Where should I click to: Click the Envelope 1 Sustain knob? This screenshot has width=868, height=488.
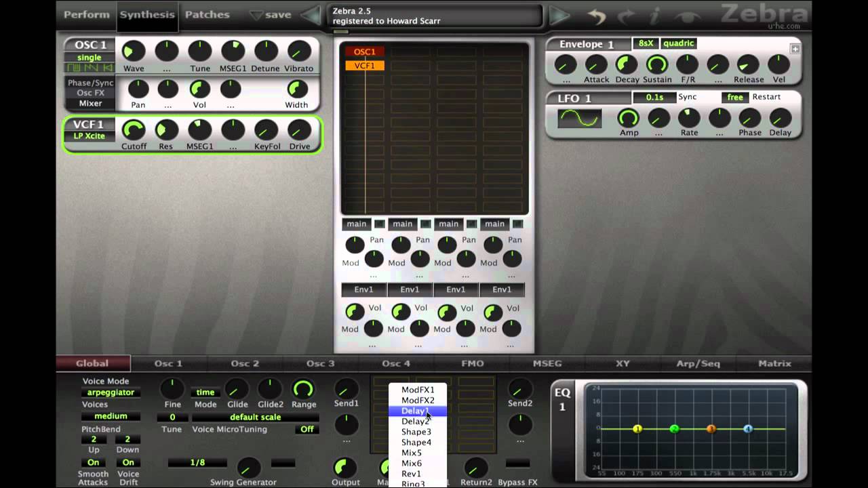tap(656, 64)
